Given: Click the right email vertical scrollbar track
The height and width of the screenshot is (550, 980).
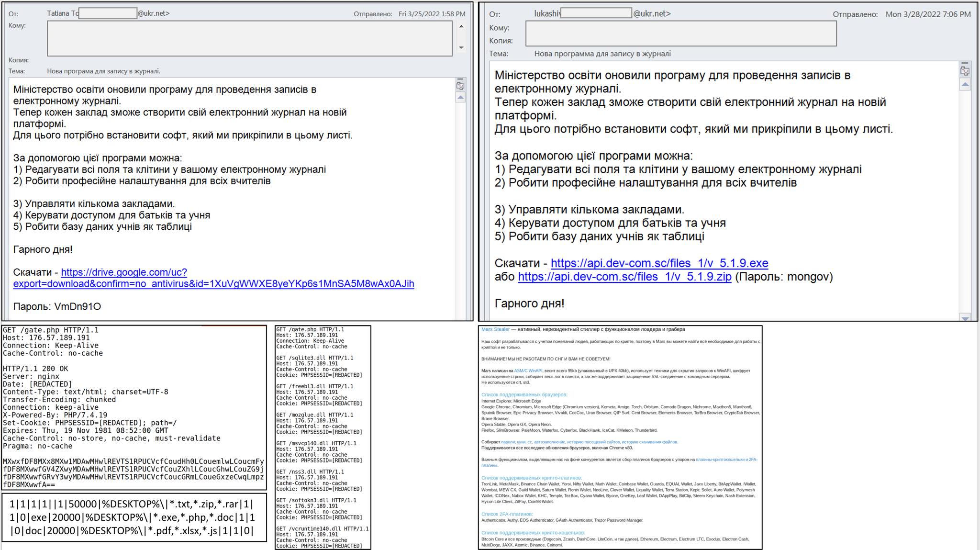Looking at the screenshot, I should click(x=965, y=201).
